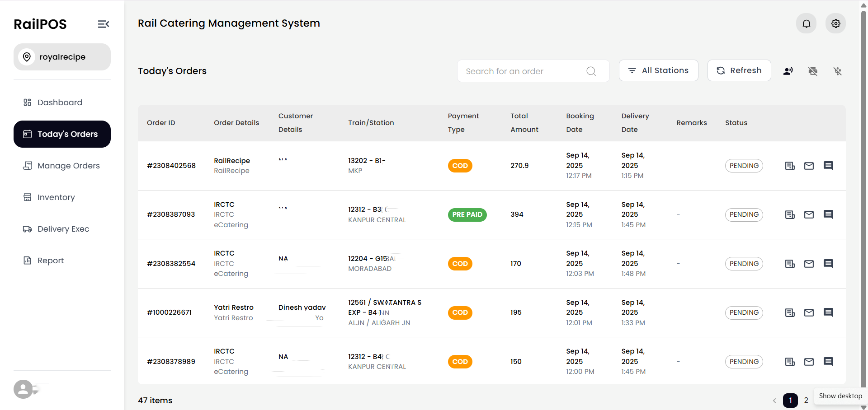Image resolution: width=868 pixels, height=410 pixels.
Task: Open the Report page
Action: (50, 261)
